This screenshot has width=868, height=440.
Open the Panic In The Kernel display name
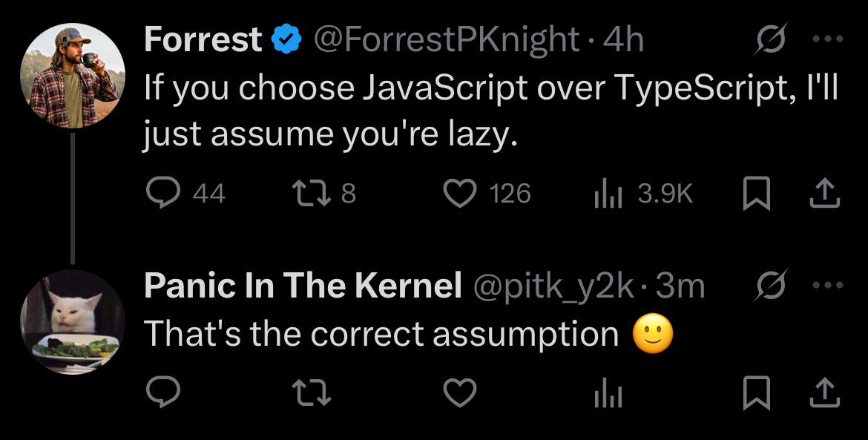tap(303, 286)
